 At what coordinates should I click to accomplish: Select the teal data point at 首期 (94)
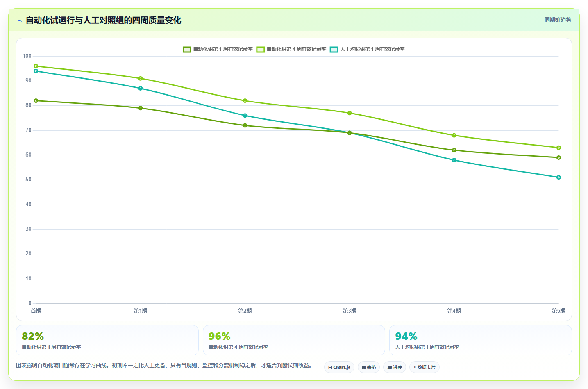[x=36, y=71]
